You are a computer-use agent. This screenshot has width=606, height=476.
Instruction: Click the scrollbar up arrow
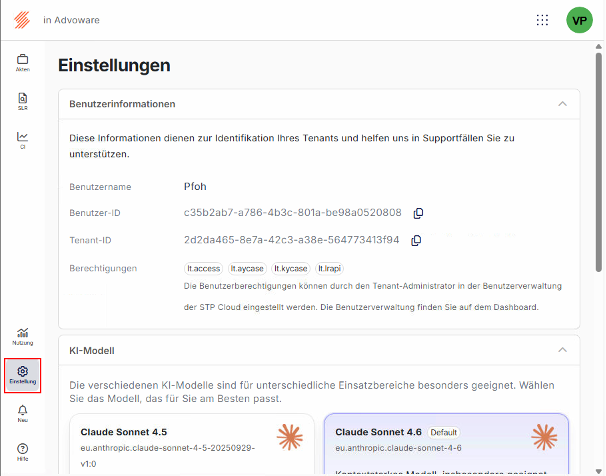coord(598,46)
